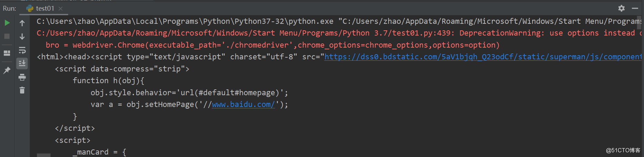Viewport: 644px width, 157px height.
Task: Click the Restore Layout icon
Action: coord(7,53)
